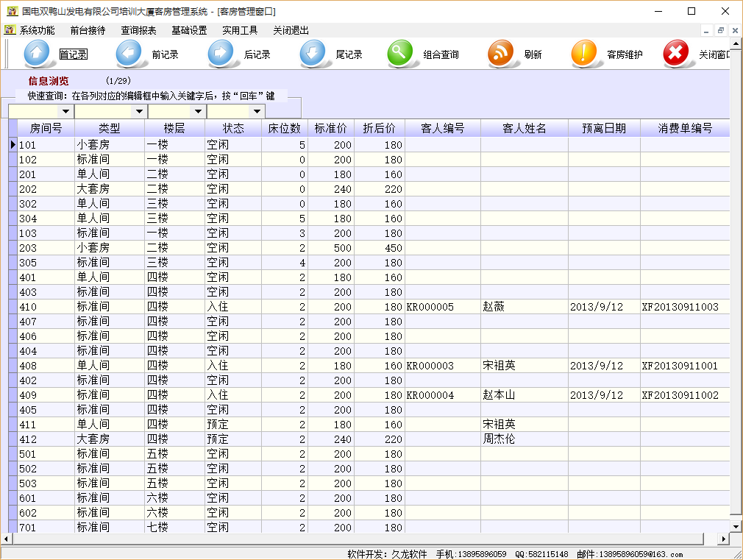743x560 pixels.
Task: Click the 折后价 column header
Action: tap(379, 128)
